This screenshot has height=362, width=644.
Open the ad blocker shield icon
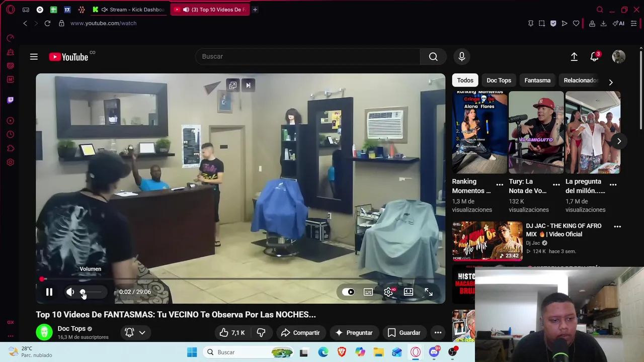[553, 23]
